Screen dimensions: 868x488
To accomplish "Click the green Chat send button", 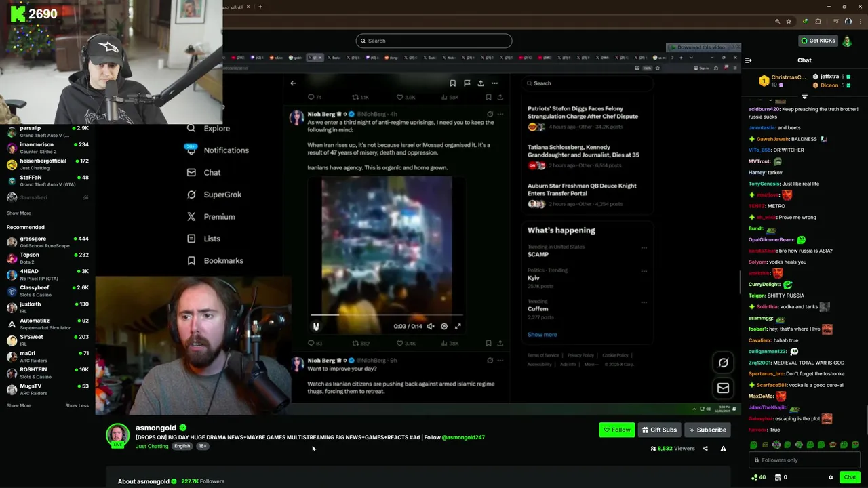I will pos(850,477).
